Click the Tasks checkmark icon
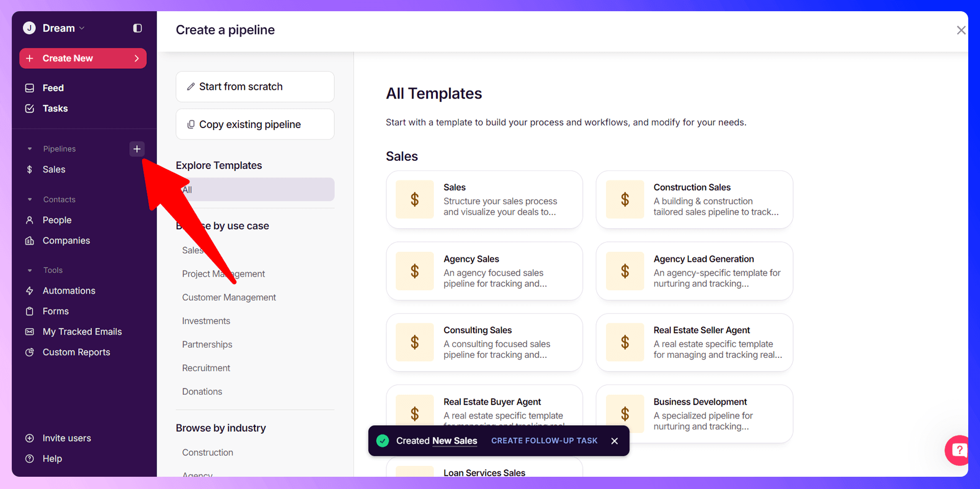The height and width of the screenshot is (489, 980). [30, 108]
